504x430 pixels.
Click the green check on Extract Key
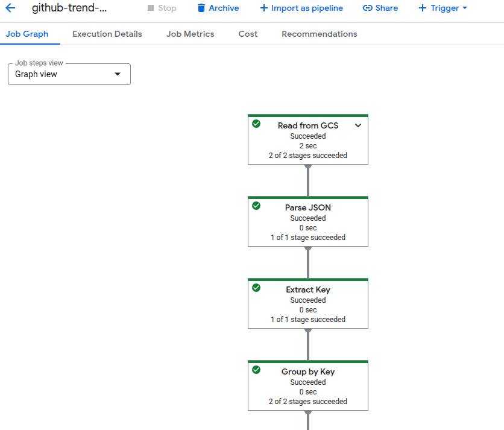click(256, 288)
